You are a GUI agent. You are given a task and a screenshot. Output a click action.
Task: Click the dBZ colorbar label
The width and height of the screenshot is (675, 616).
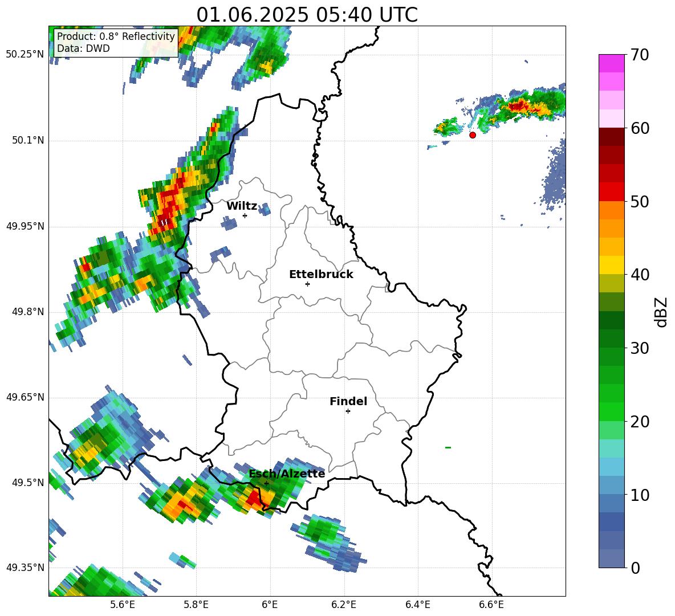coord(661,312)
